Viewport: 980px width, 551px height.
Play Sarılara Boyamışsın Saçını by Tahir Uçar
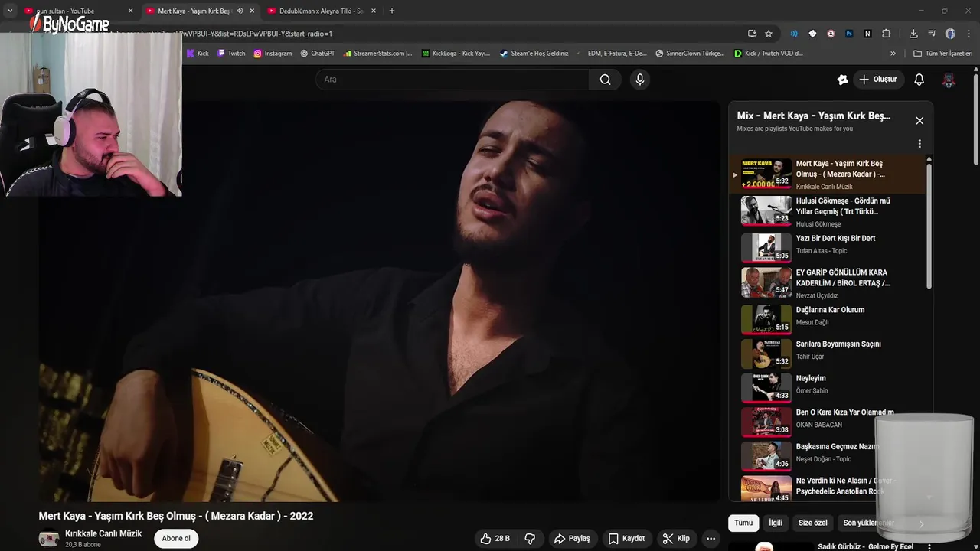pos(828,354)
